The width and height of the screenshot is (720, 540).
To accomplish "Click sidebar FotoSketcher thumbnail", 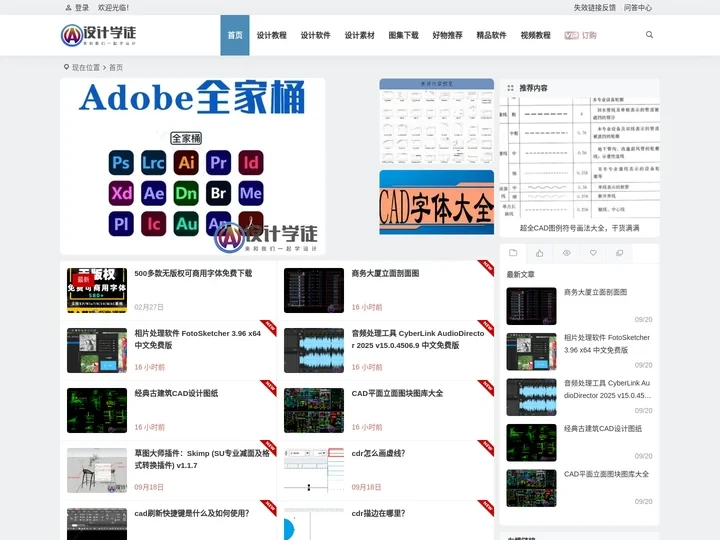I will coord(531,352).
